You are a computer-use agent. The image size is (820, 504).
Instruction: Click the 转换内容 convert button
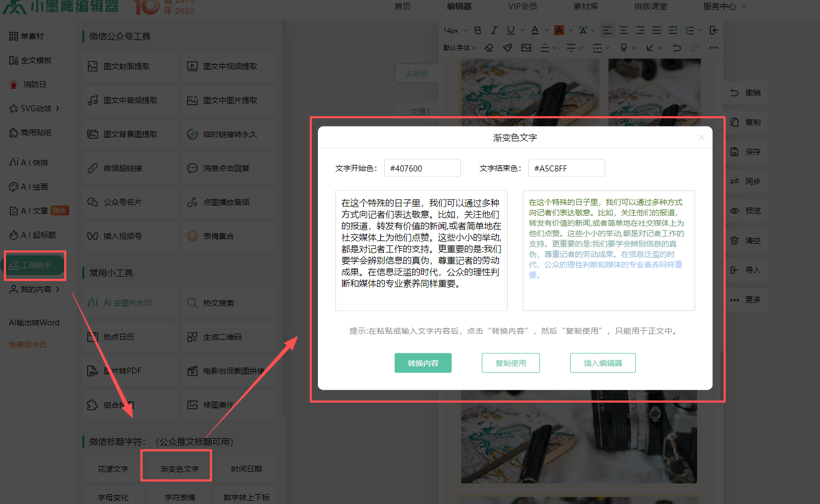pyautogui.click(x=423, y=363)
